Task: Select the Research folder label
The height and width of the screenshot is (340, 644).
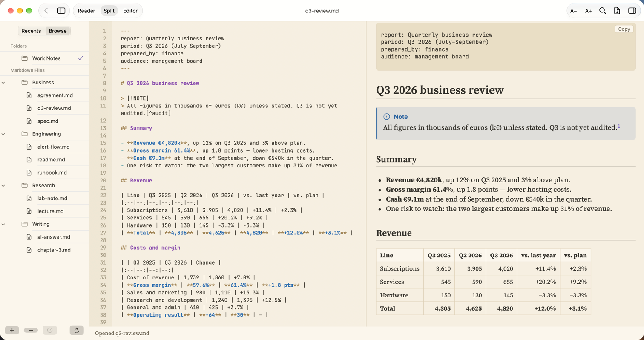Action: [43, 185]
